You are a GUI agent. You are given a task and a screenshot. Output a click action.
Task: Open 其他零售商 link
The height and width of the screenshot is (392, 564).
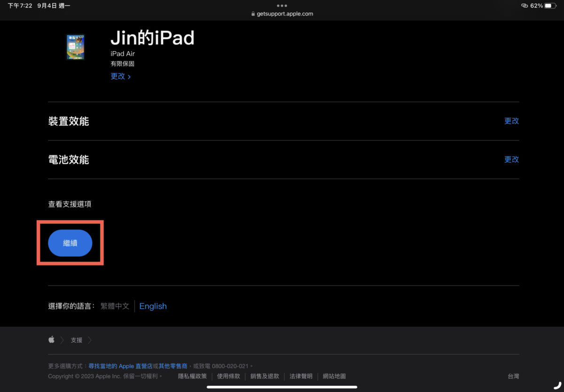click(x=173, y=366)
